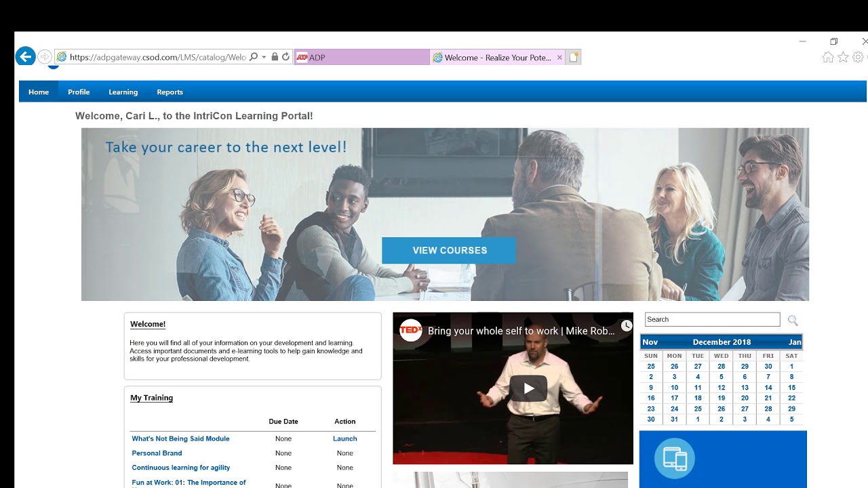Switch to the ADP browser tab
Image resolution: width=868 pixels, height=488 pixels.
pos(361,58)
